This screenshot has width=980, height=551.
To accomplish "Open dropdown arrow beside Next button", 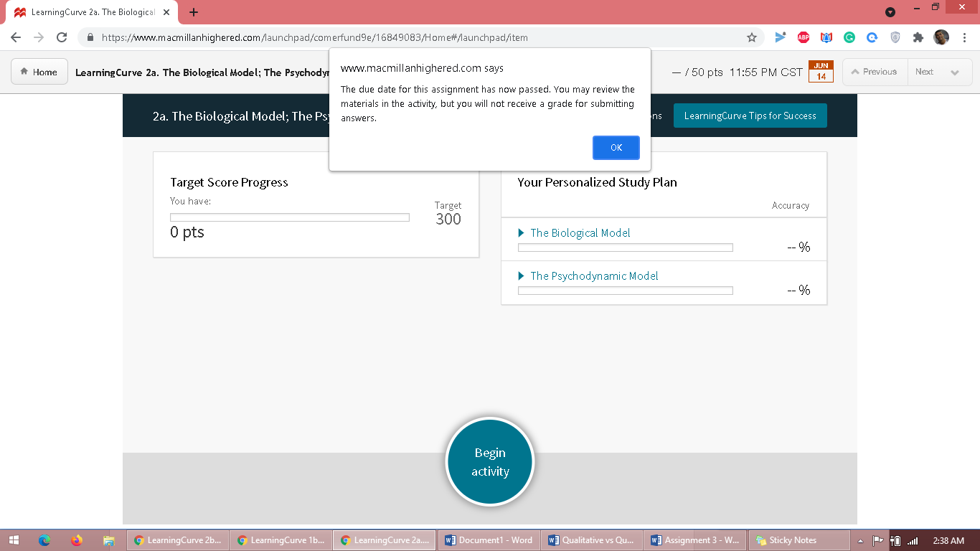I will (954, 72).
